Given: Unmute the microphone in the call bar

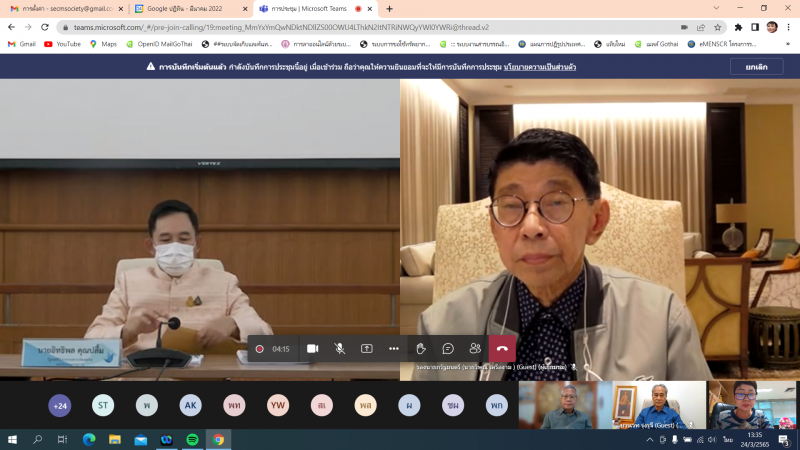Looking at the screenshot, I should point(339,348).
